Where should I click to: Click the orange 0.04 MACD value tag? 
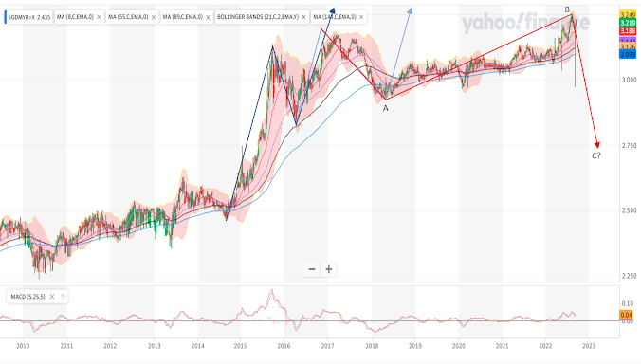[626, 315]
